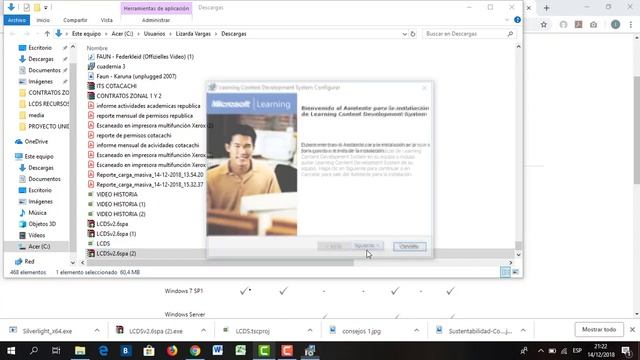Click Lizarda Vargas in the breadcrumb path
The height and width of the screenshot is (360, 640).
[193, 34]
